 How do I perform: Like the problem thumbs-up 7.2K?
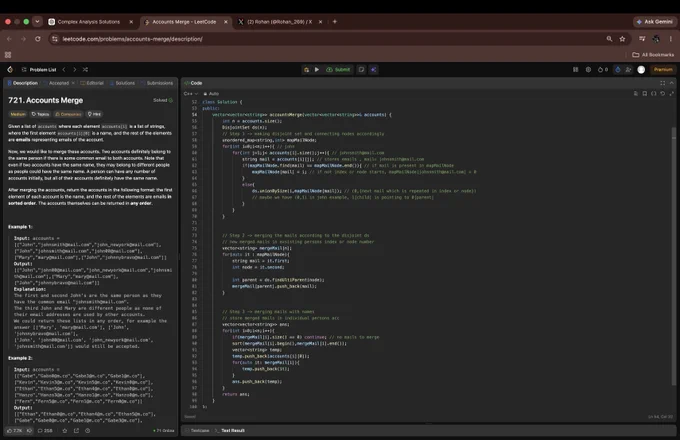[14, 430]
